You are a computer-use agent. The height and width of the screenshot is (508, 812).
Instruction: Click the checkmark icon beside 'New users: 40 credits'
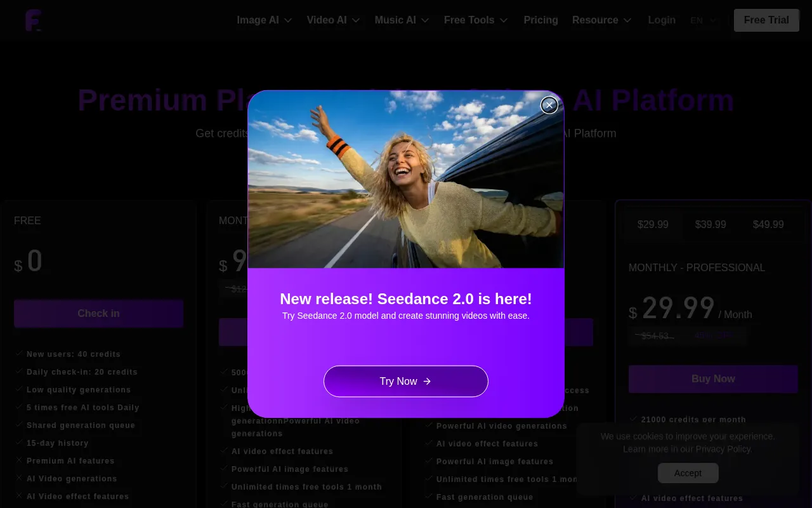tap(19, 354)
